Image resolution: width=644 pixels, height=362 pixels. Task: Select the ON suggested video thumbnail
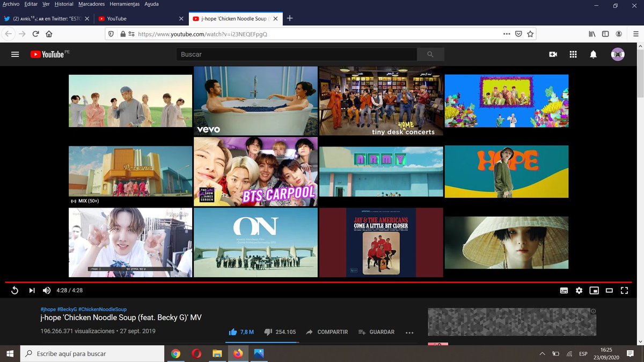pyautogui.click(x=255, y=242)
